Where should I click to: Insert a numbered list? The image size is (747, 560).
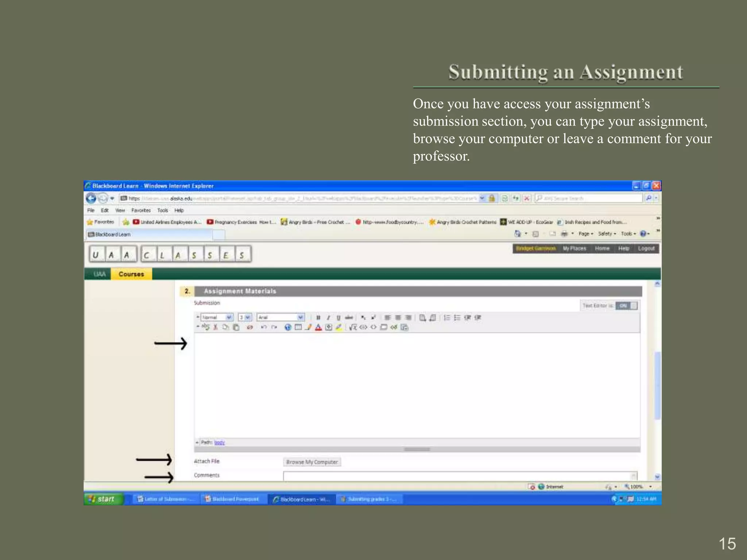(447, 318)
